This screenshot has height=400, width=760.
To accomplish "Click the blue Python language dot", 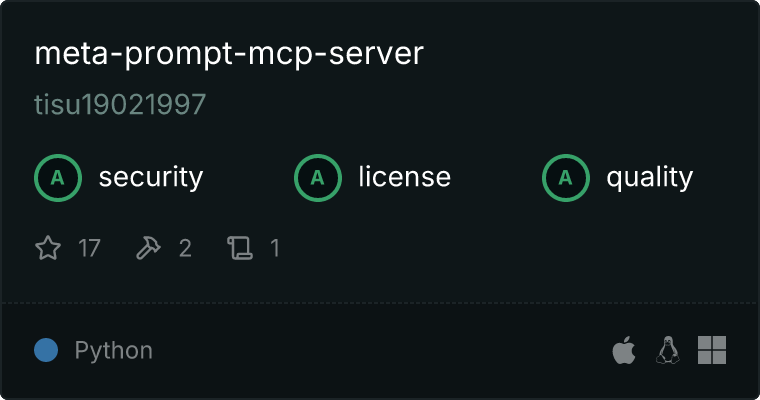I will coord(46,350).
